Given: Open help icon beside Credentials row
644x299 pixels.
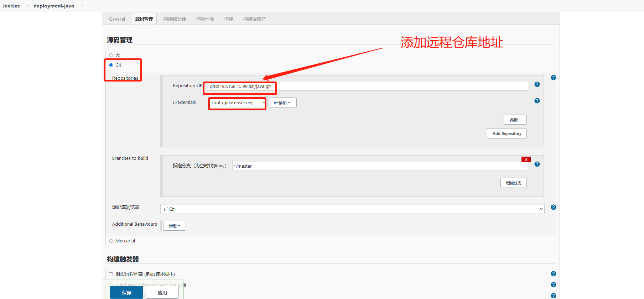Looking at the screenshot, I should click(537, 101).
